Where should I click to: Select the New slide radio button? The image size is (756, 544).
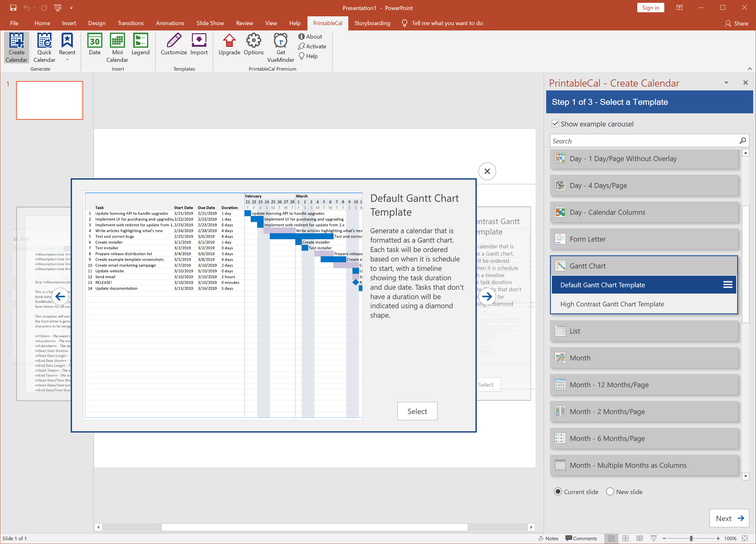610,491
